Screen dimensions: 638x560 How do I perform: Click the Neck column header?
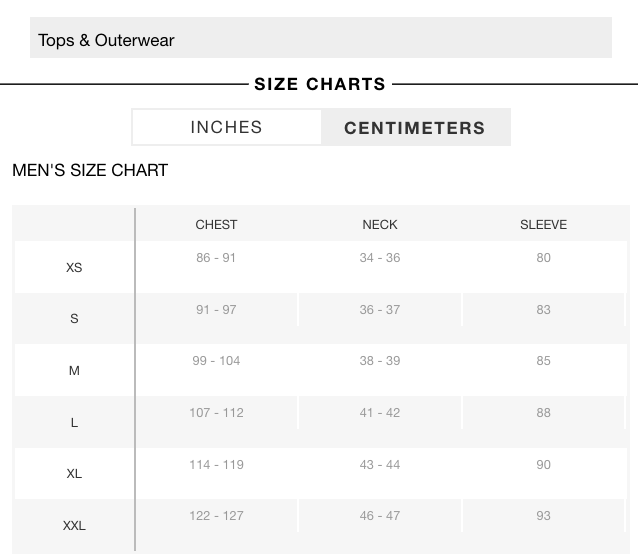pos(380,225)
